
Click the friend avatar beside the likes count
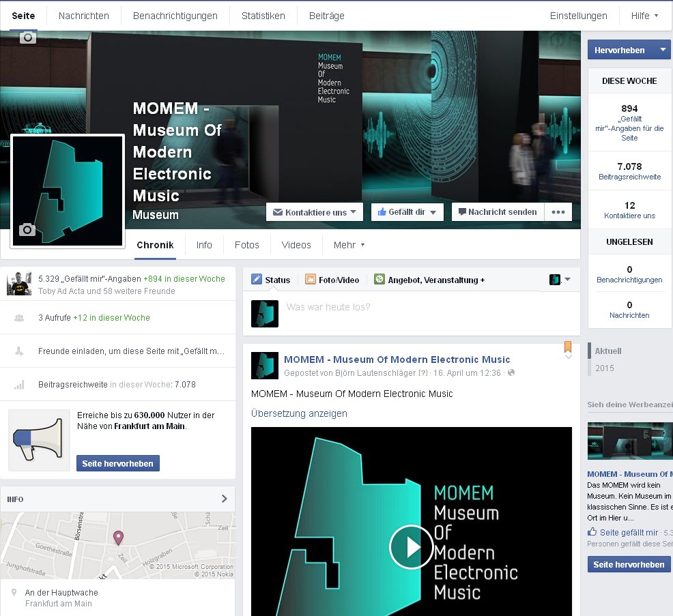pyautogui.click(x=19, y=284)
